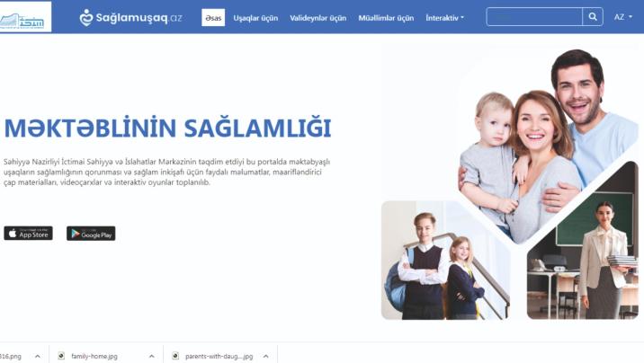Focus the search input field

pos(534,17)
